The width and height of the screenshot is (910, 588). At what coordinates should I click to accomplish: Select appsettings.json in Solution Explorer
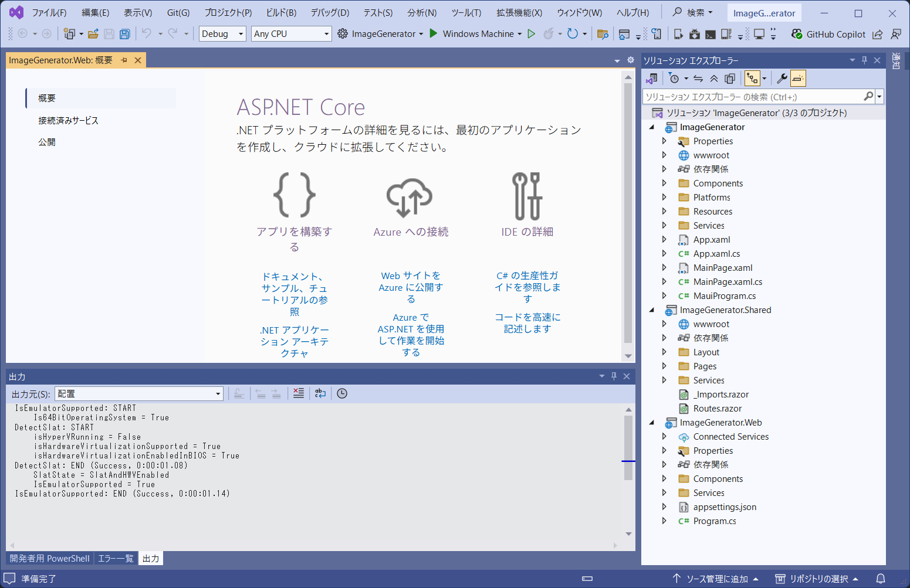pos(725,507)
